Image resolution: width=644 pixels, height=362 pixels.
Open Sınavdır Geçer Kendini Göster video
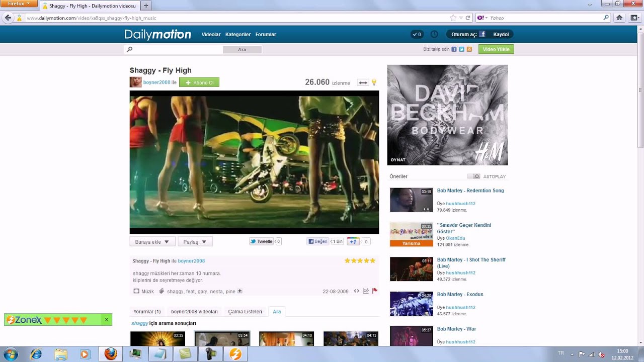[x=464, y=228]
